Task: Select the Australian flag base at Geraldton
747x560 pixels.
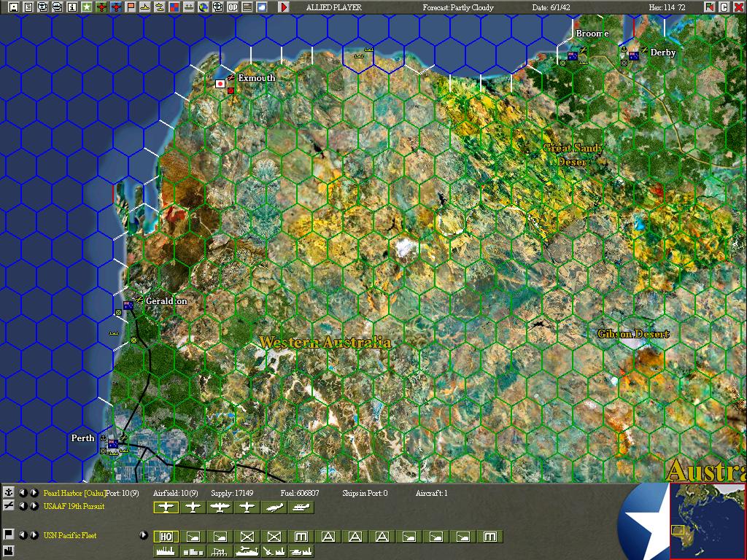Action: 128,306
